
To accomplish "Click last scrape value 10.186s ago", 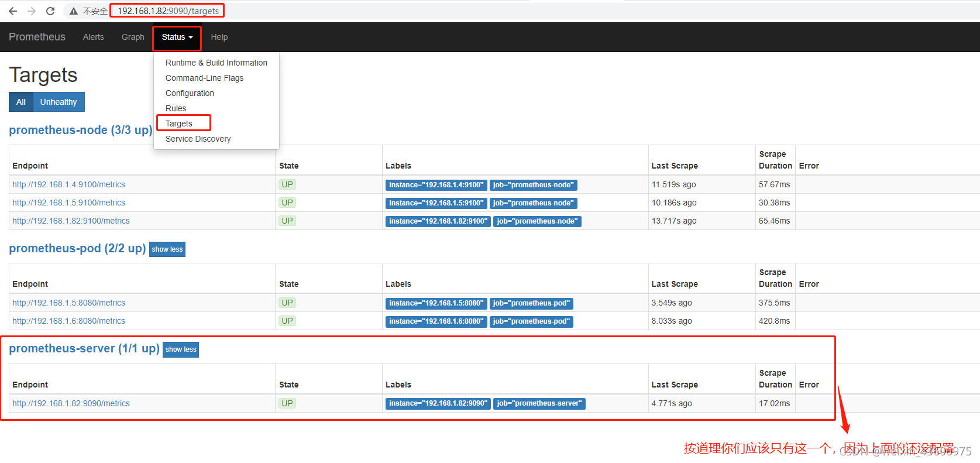I will [x=674, y=203].
